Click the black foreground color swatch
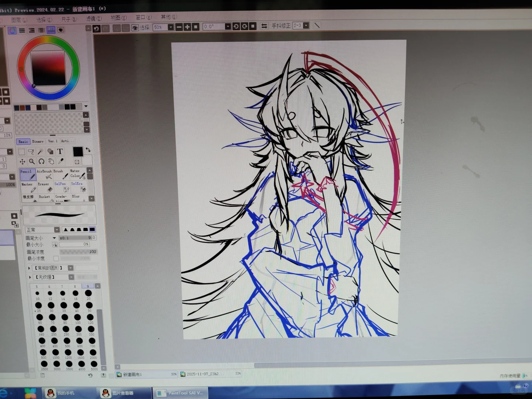Image resolution: width=532 pixels, height=399 pixels. 78,151
